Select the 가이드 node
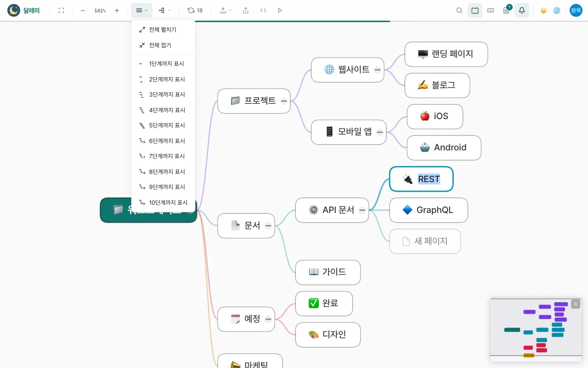The image size is (588, 368). click(x=328, y=272)
